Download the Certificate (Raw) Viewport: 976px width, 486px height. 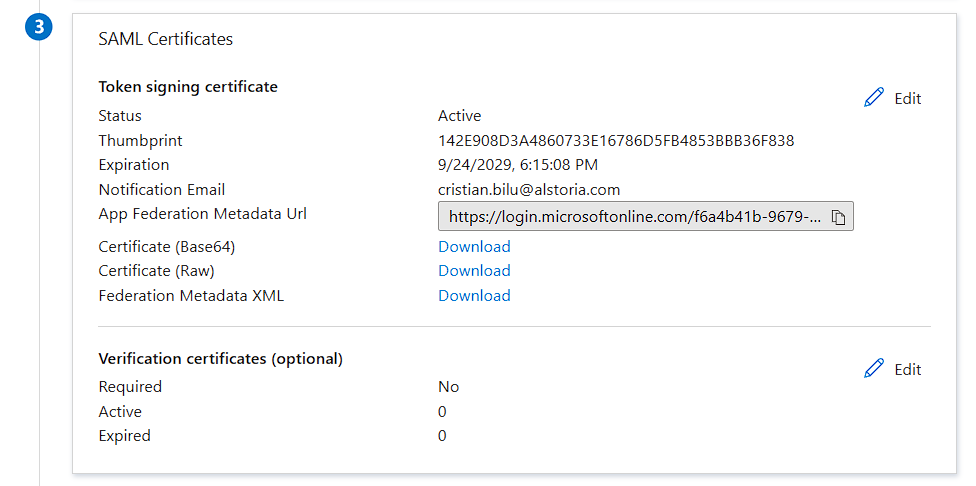474,271
